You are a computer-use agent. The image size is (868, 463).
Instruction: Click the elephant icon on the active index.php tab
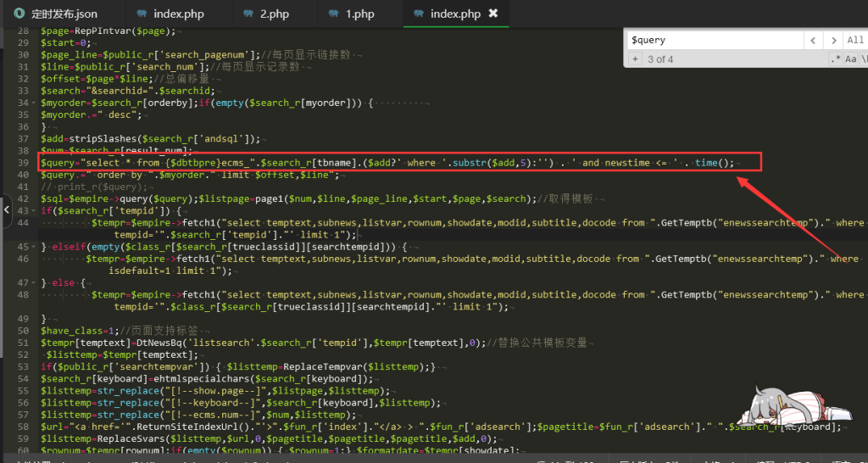click(x=419, y=14)
